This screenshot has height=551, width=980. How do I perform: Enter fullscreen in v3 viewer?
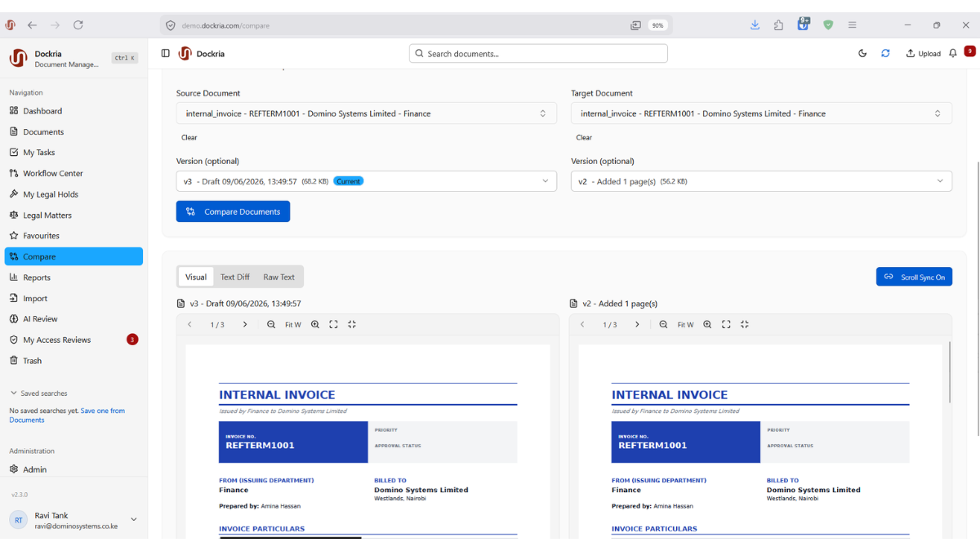[333, 324]
